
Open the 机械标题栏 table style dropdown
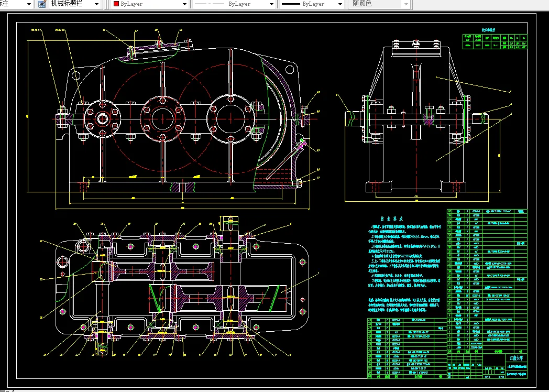(x=96, y=4)
